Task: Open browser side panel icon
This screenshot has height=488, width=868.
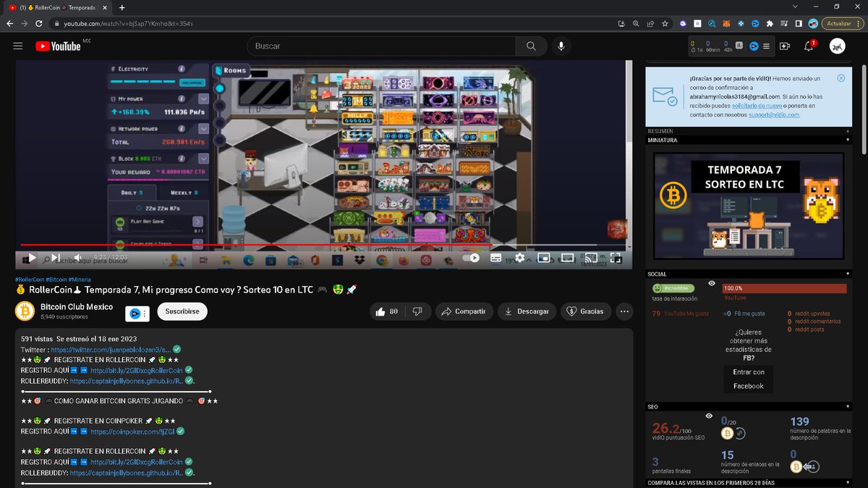Action: click(x=799, y=23)
